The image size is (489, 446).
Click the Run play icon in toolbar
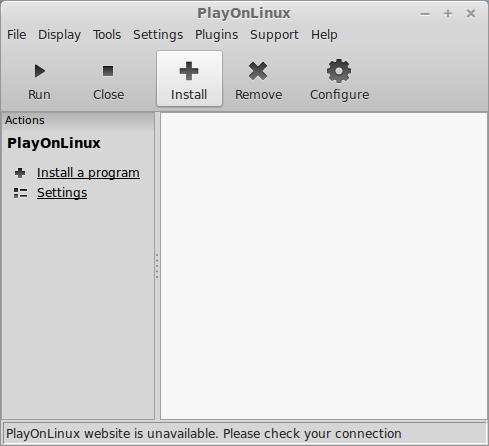click(40, 71)
